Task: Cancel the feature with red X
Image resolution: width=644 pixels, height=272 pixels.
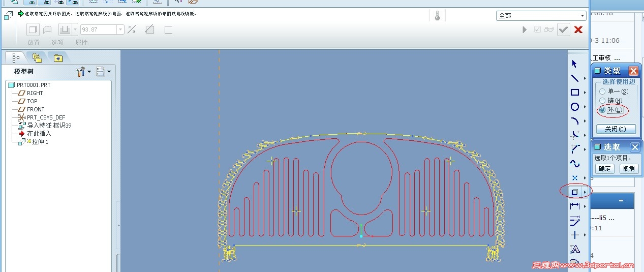Action: tap(578, 29)
